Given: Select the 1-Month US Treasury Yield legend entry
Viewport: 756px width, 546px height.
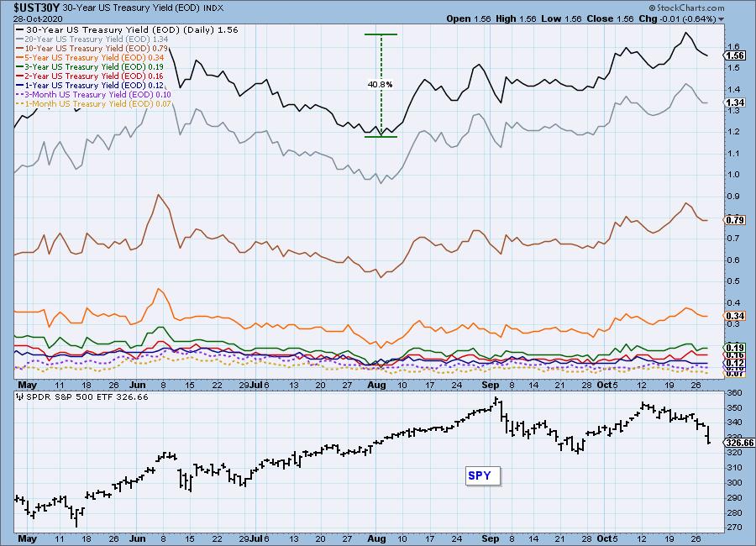Looking at the screenshot, I should pyautogui.click(x=94, y=103).
